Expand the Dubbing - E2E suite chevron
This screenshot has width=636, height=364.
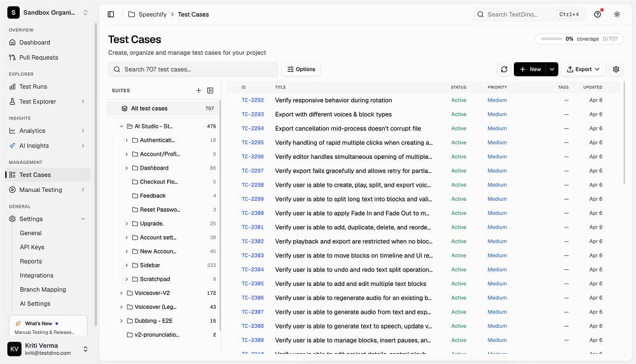coord(121,321)
